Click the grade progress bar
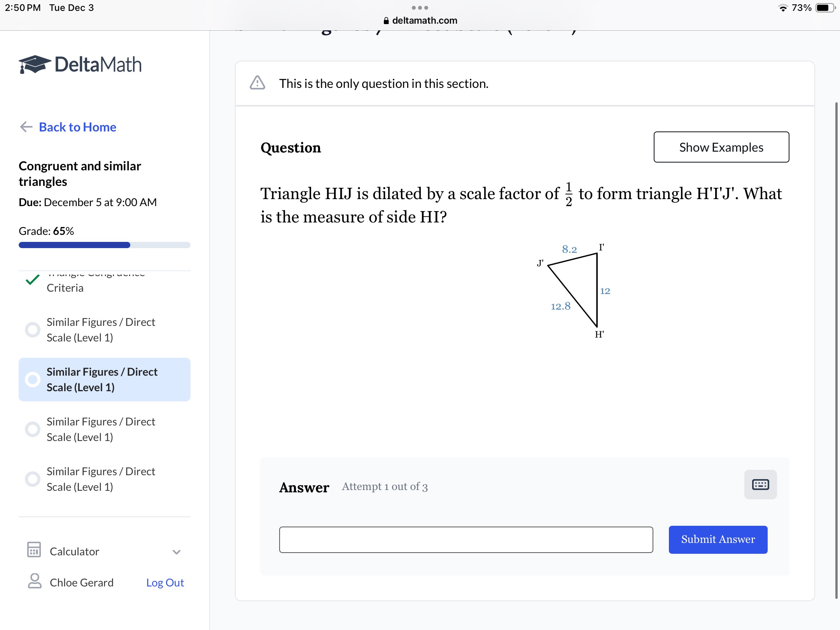The image size is (840, 630). tap(105, 245)
